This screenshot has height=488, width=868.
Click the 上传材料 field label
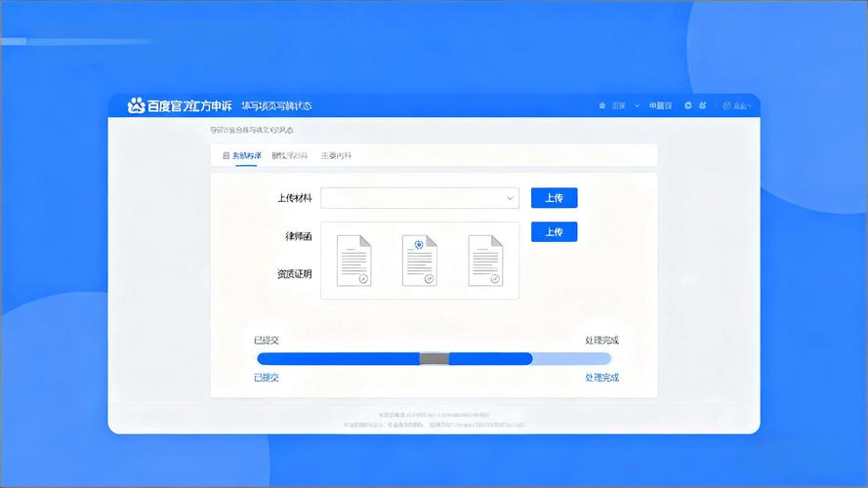point(295,198)
